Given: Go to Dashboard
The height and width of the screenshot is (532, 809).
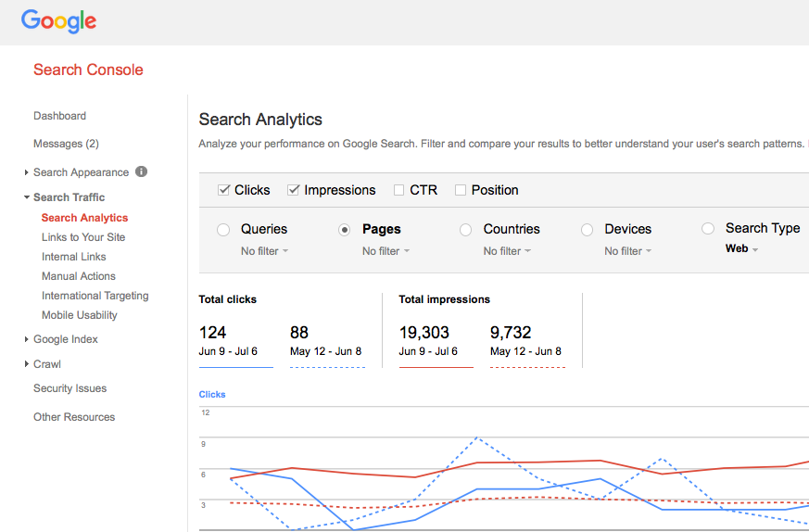Looking at the screenshot, I should pos(60,116).
